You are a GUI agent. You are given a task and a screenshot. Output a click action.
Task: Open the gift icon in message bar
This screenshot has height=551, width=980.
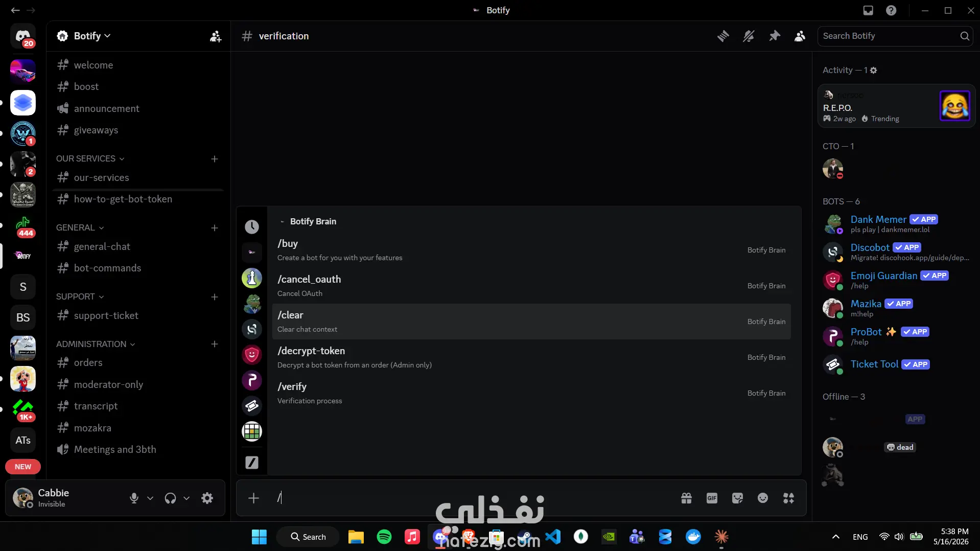[x=686, y=498]
